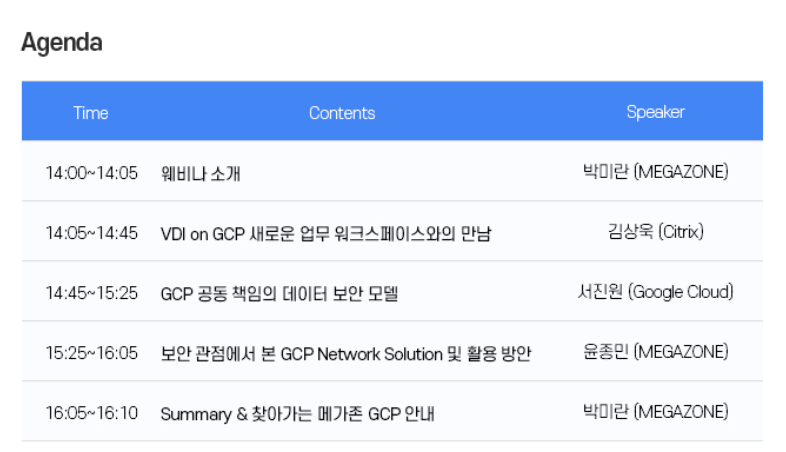Click speaker 김상욱 (Citrix)
The image size is (786, 452).
(x=655, y=232)
